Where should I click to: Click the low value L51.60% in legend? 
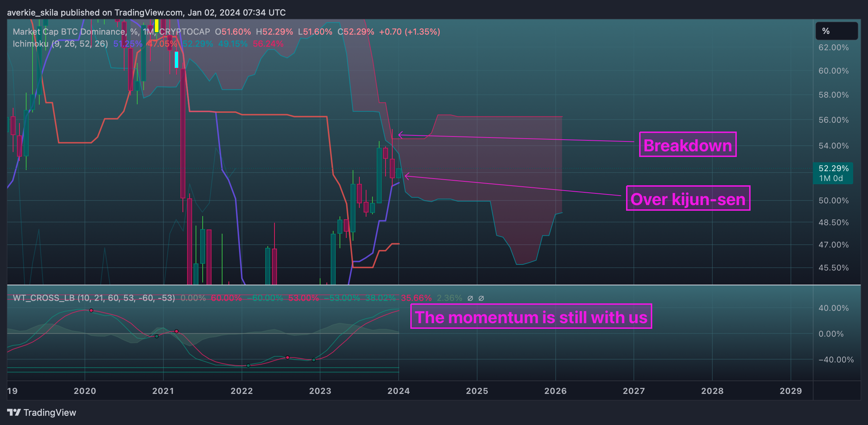coord(315,32)
